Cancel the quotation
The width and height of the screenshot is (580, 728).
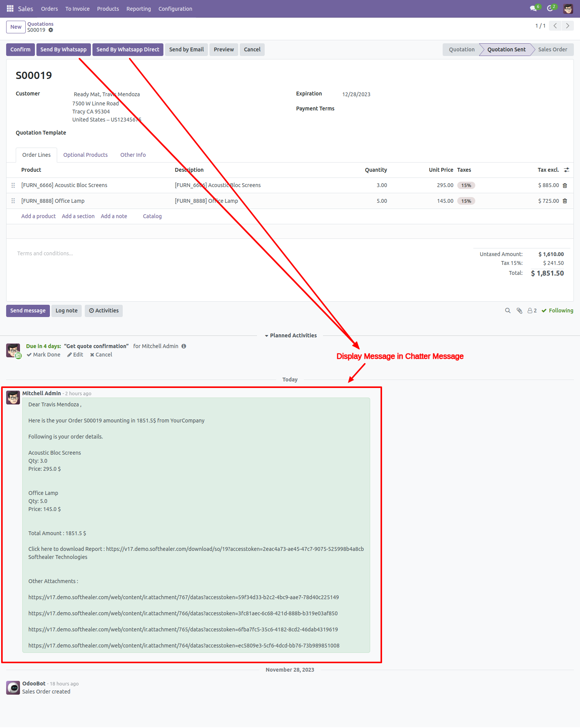point(252,49)
